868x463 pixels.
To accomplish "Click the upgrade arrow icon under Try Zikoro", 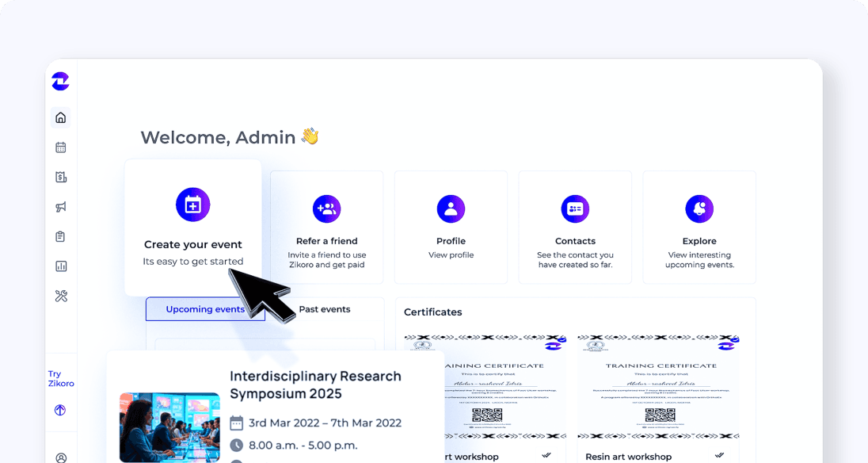I will coord(60,410).
